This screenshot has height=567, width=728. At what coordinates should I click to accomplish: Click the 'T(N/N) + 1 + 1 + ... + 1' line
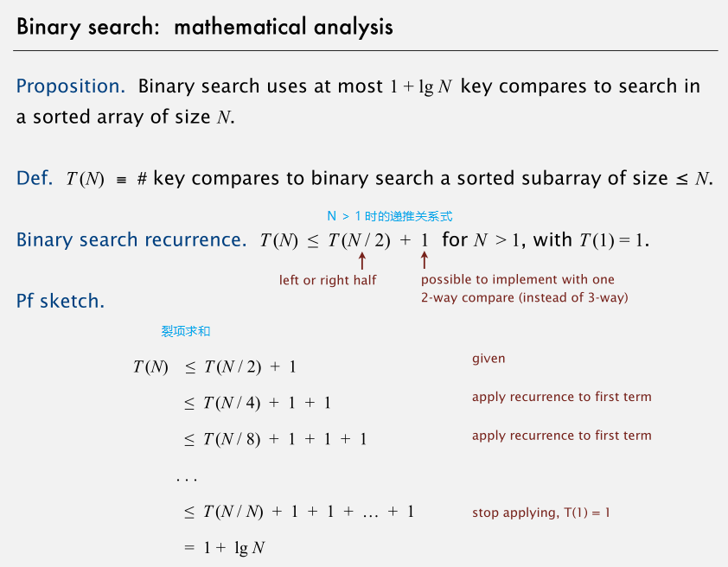[x=299, y=512]
